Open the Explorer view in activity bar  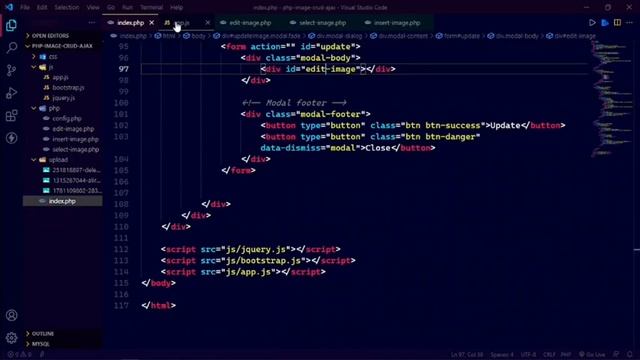11,25
